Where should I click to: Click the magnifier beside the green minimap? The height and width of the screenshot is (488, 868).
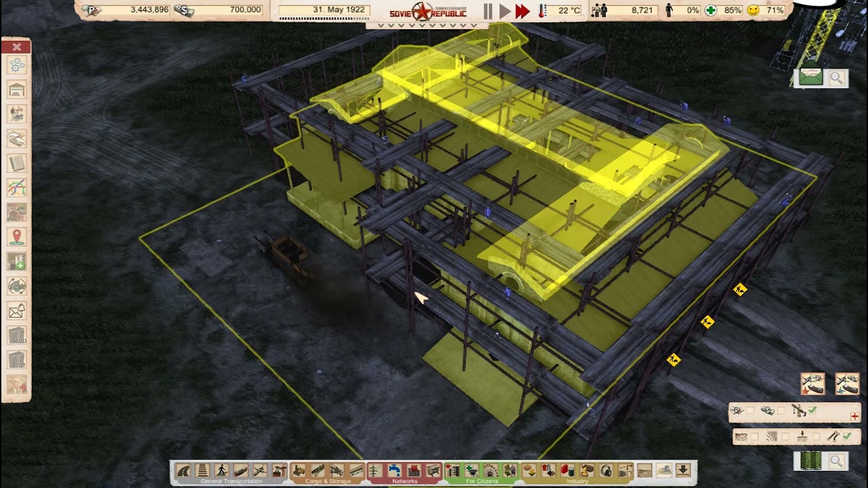point(837,461)
